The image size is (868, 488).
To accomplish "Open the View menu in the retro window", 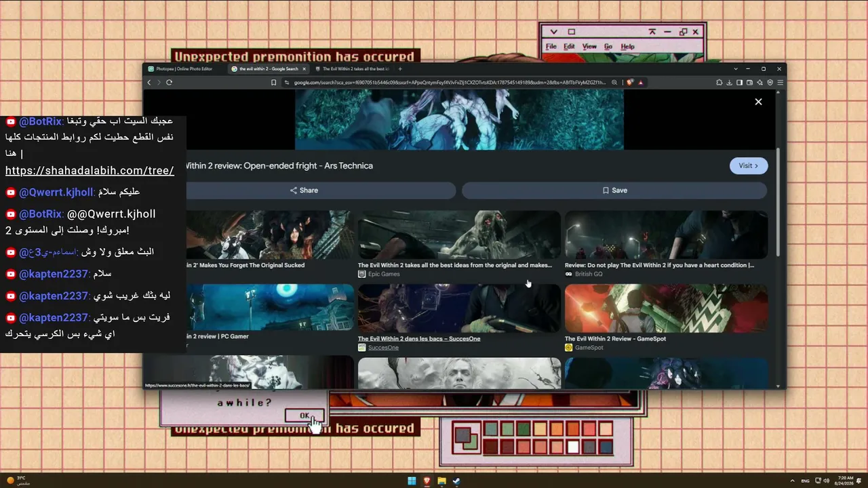I will pos(589,47).
